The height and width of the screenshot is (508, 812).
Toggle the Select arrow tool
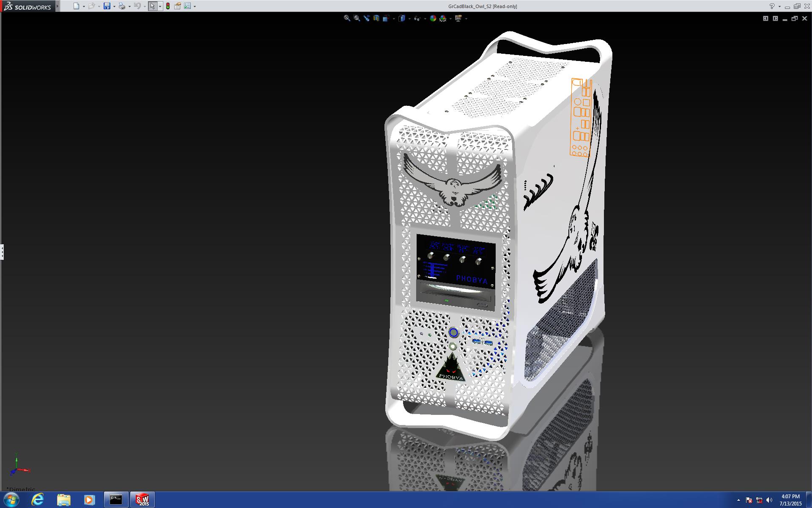(x=152, y=6)
